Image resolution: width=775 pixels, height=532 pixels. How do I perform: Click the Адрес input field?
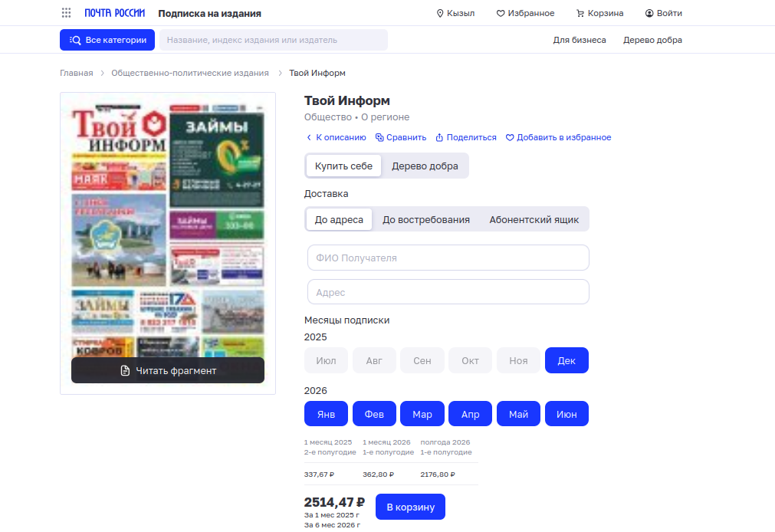click(x=448, y=292)
